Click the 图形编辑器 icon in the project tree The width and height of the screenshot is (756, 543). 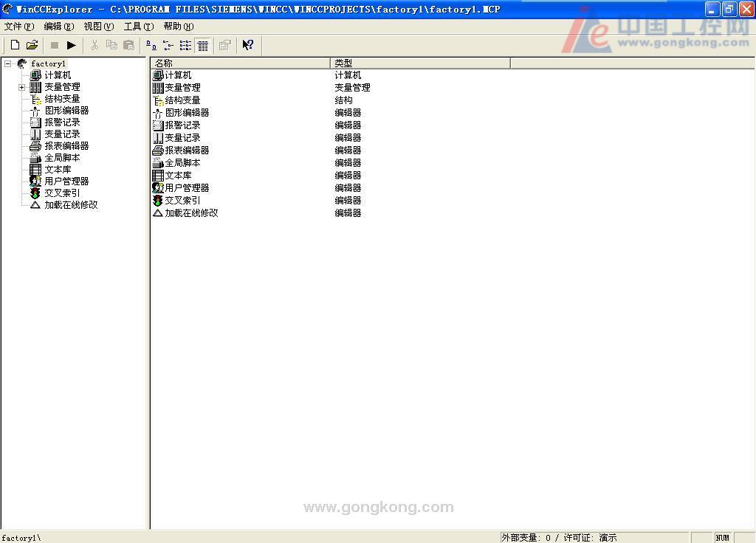click(x=35, y=111)
